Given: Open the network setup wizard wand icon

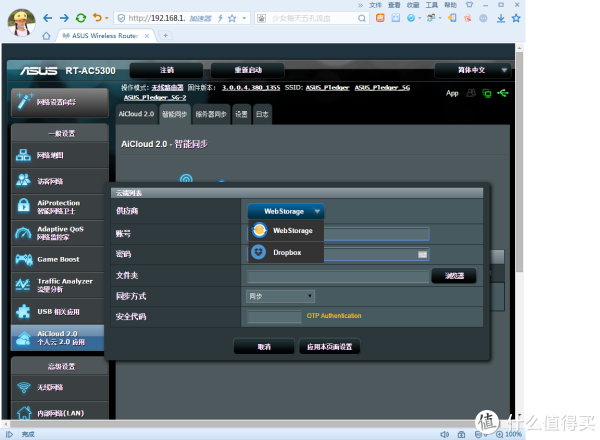Looking at the screenshot, I should (x=25, y=101).
